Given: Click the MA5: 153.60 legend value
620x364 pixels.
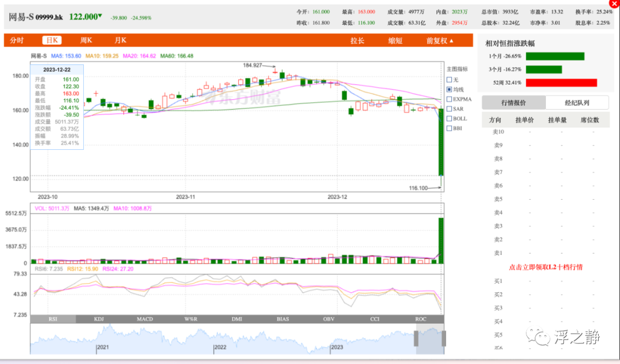Looking at the screenshot, I should (x=66, y=56).
